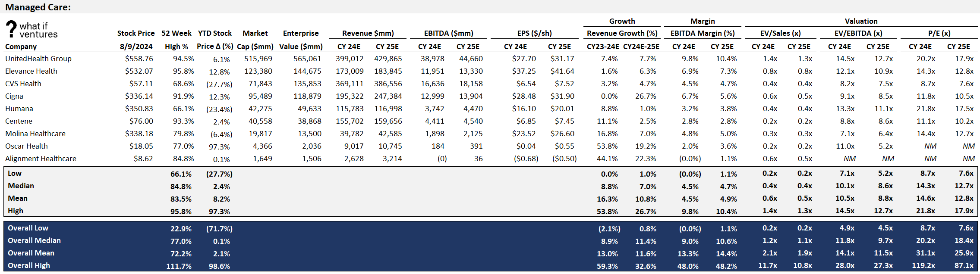Select the UnitedHealth Group company name

click(x=38, y=59)
